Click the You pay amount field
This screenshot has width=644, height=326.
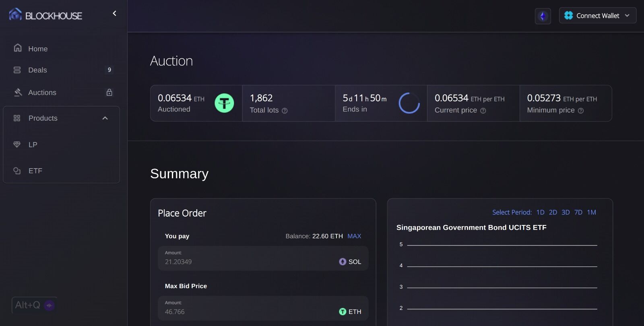pos(263,258)
